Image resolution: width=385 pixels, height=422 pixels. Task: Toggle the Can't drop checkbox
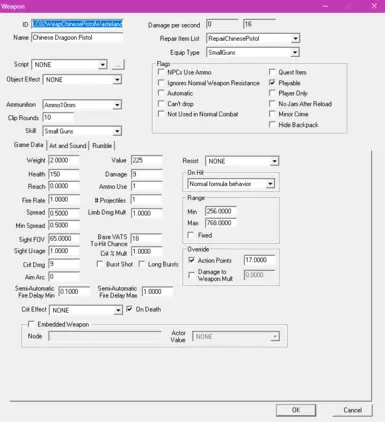(161, 104)
